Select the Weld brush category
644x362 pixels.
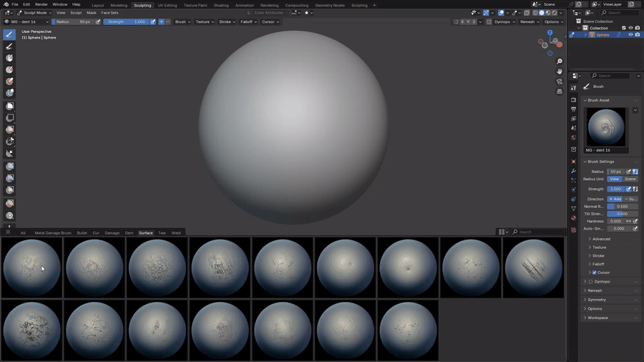[176, 233]
